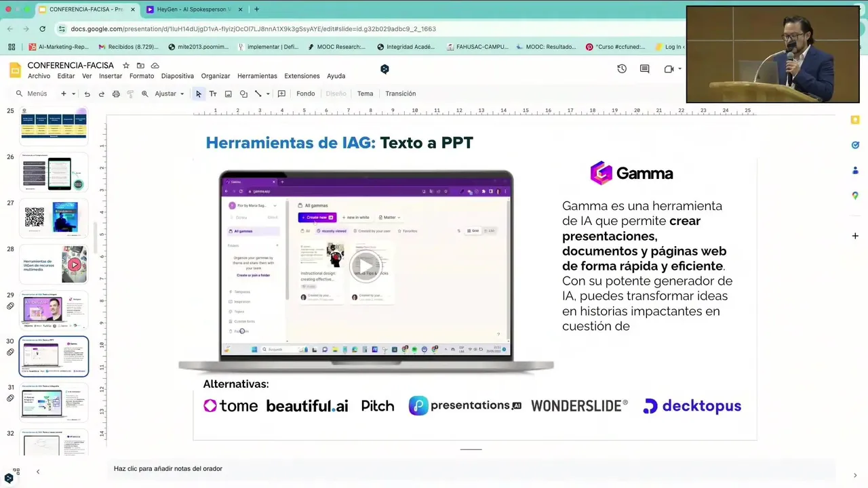This screenshot has width=868, height=488.
Task: Open version history clock icon
Action: point(622,68)
